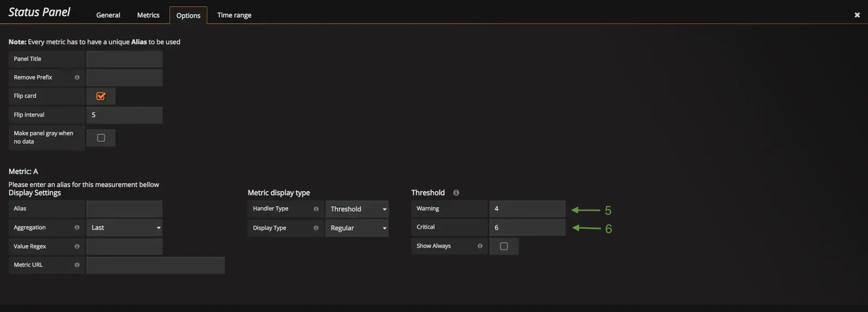Click the Display Settings heading
The image size is (868, 312).
click(35, 193)
